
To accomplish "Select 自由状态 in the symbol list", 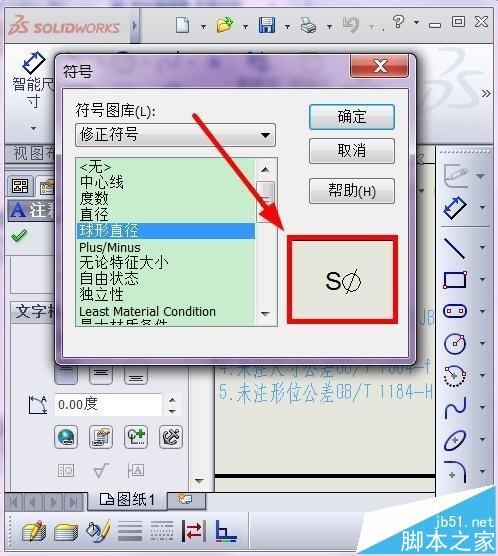I will (x=109, y=278).
